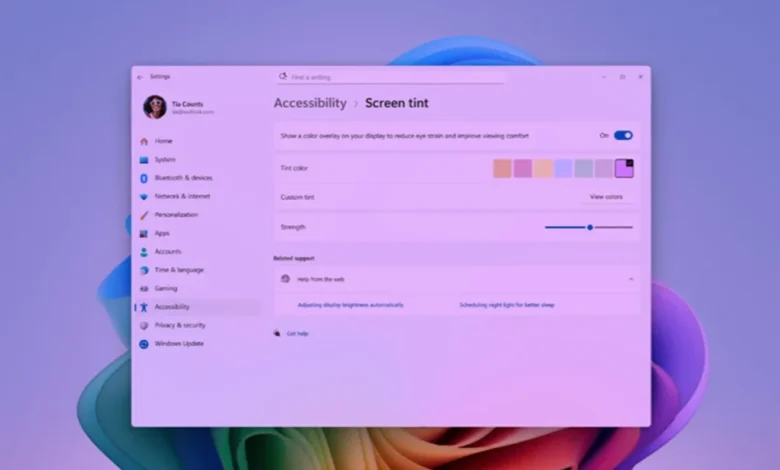Select the Windows Update icon
The image size is (780, 470).
144,344
